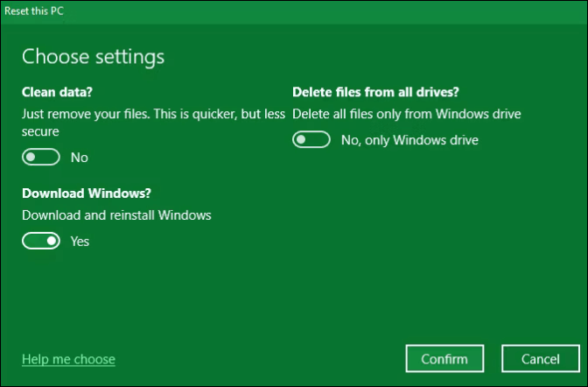Screen dimensions: 588x387
Task: Click the knob of the all-drives delete switch
Action: click(303, 139)
